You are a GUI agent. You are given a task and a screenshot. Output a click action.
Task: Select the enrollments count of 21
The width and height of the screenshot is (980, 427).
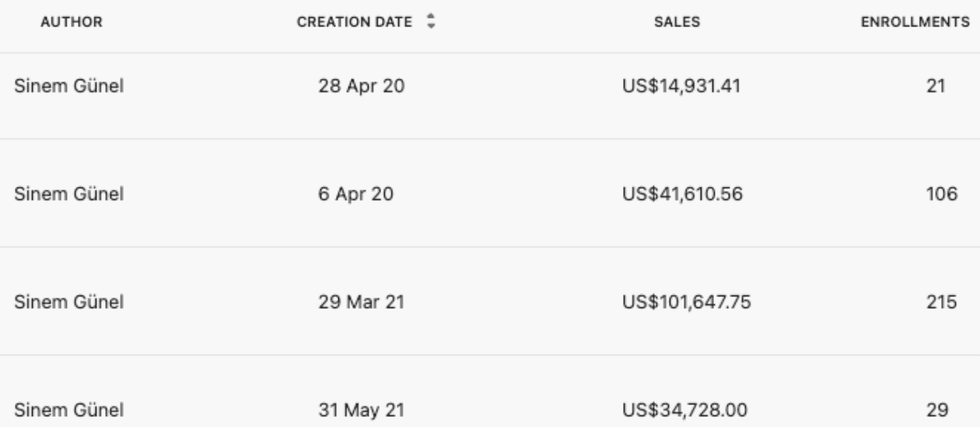(936, 86)
